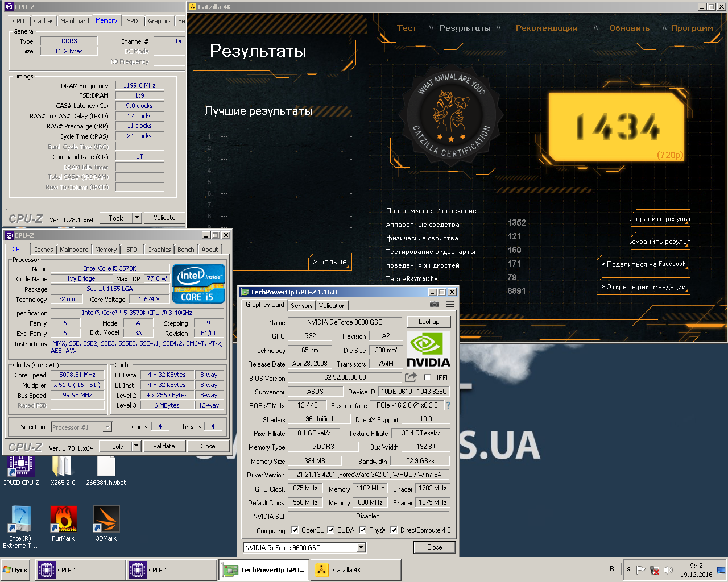
Task: Open Caches tab in front CPU-Z
Action: 43,250
